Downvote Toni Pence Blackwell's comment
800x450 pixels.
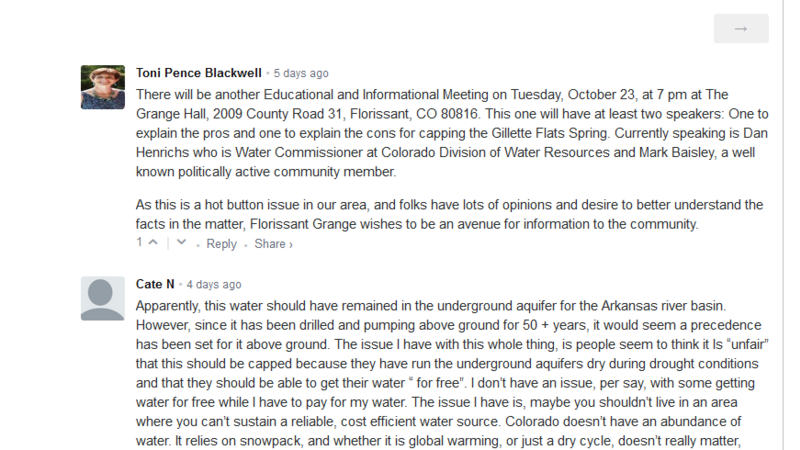point(181,243)
